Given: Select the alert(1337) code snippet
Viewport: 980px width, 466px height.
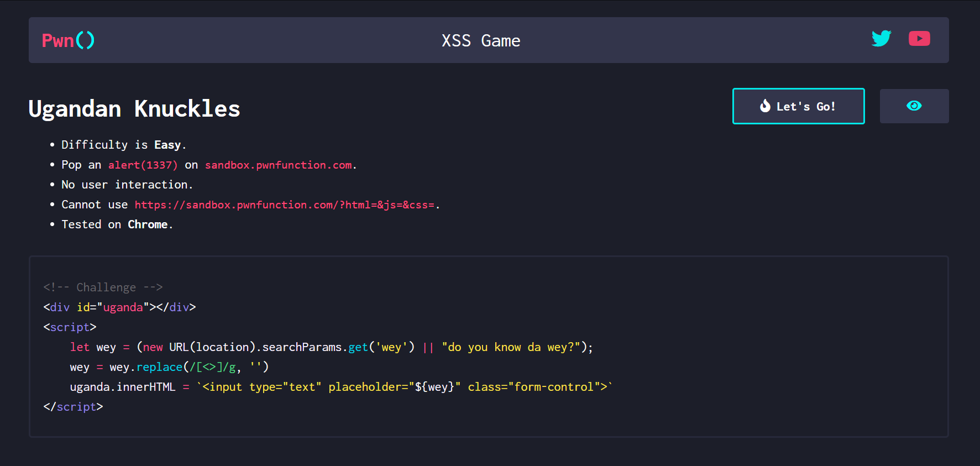Looking at the screenshot, I should 143,165.
